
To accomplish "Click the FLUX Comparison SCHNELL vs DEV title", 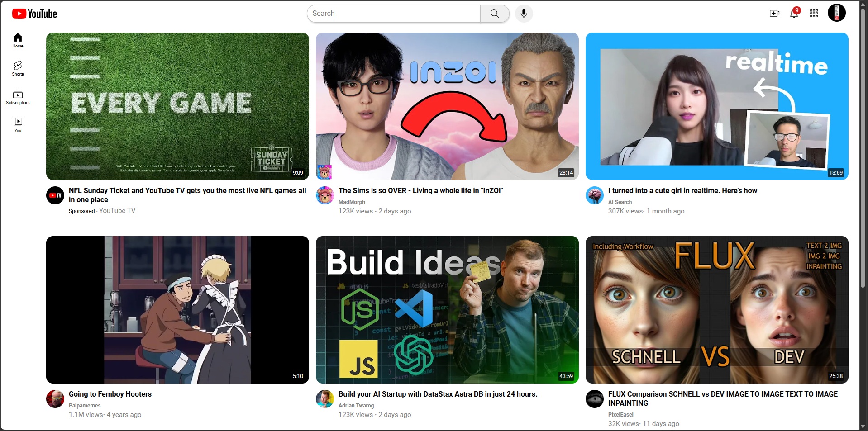I will [x=723, y=398].
